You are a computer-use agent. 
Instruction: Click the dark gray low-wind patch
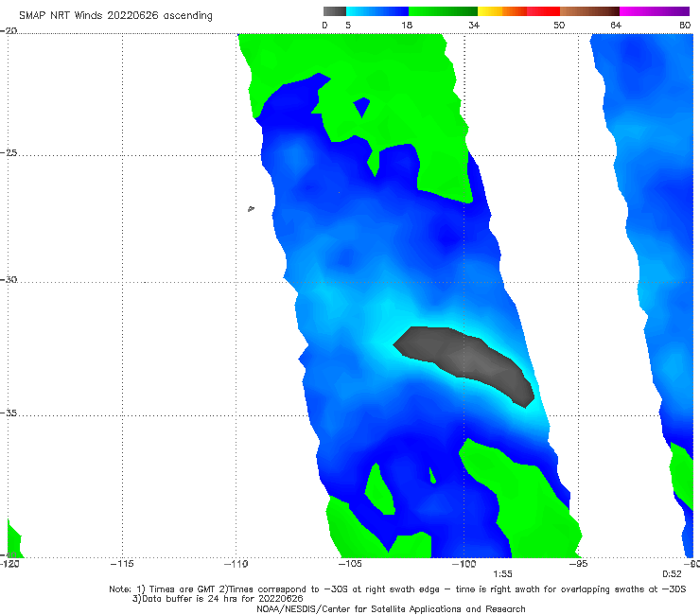tap(464, 360)
